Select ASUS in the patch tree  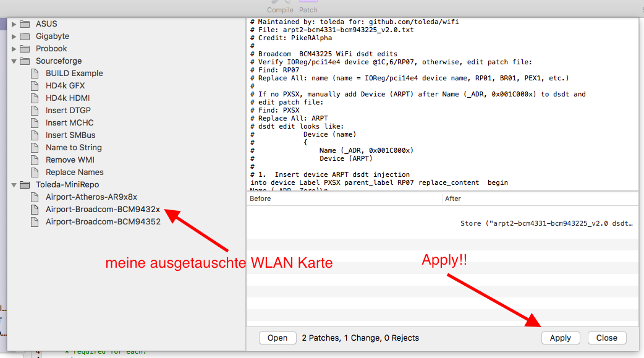coord(46,24)
